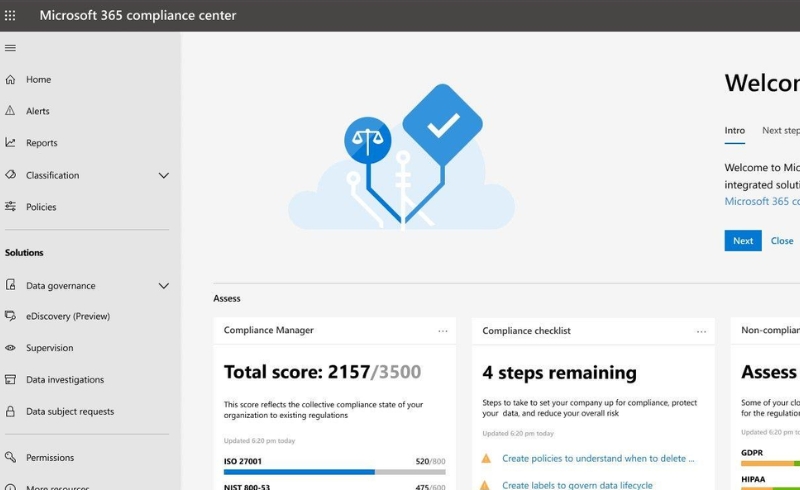Open Compliance checklist card ellipsis menu
The image size is (800, 490).
(x=702, y=332)
